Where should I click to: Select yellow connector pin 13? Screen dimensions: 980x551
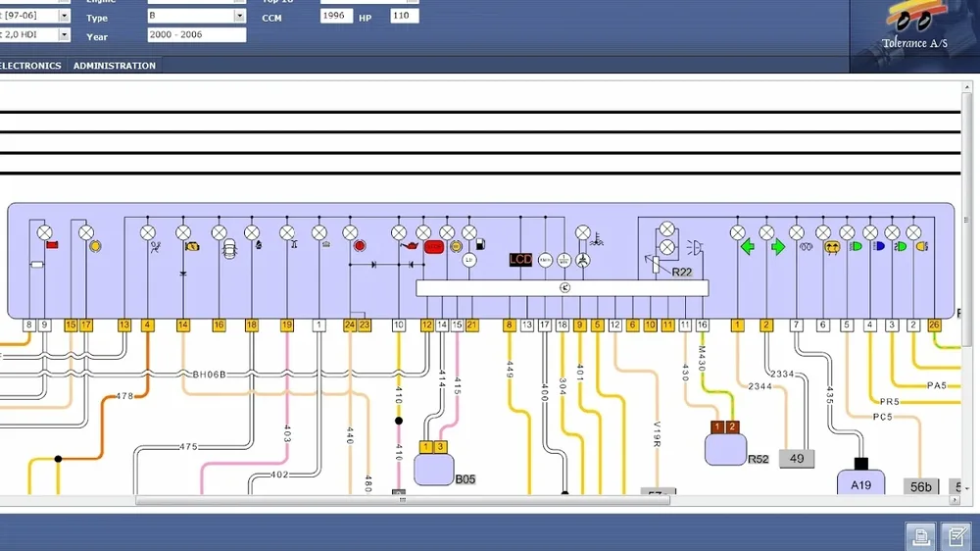coord(124,326)
